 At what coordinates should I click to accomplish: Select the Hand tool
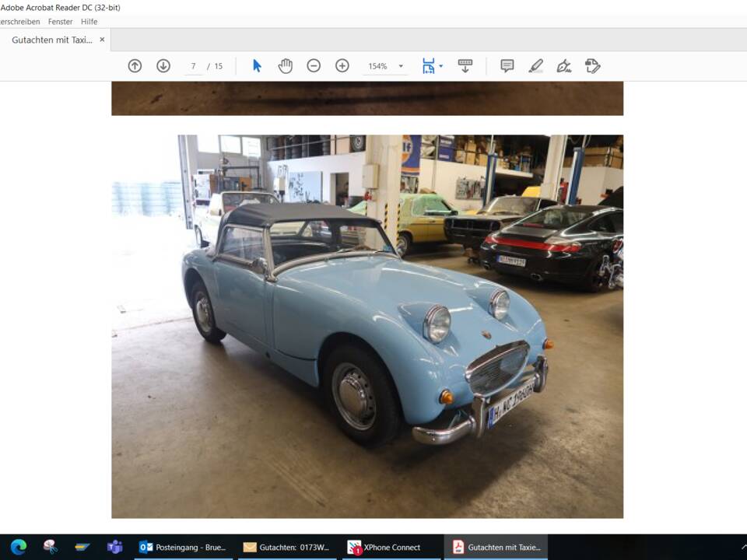pyautogui.click(x=285, y=66)
